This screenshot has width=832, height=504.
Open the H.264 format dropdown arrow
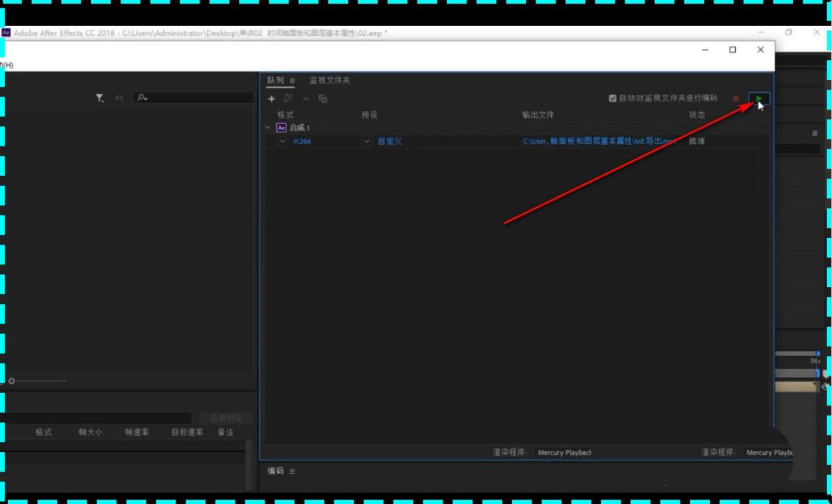282,141
